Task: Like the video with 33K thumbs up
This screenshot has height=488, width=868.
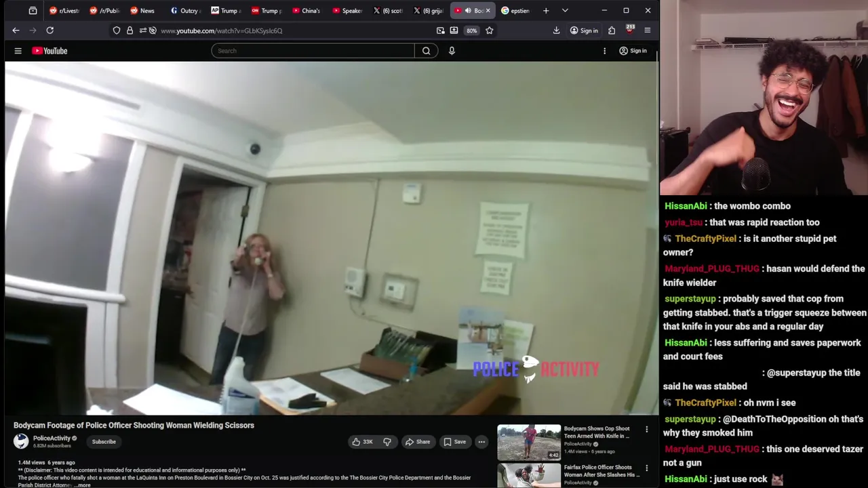Action: tap(362, 442)
